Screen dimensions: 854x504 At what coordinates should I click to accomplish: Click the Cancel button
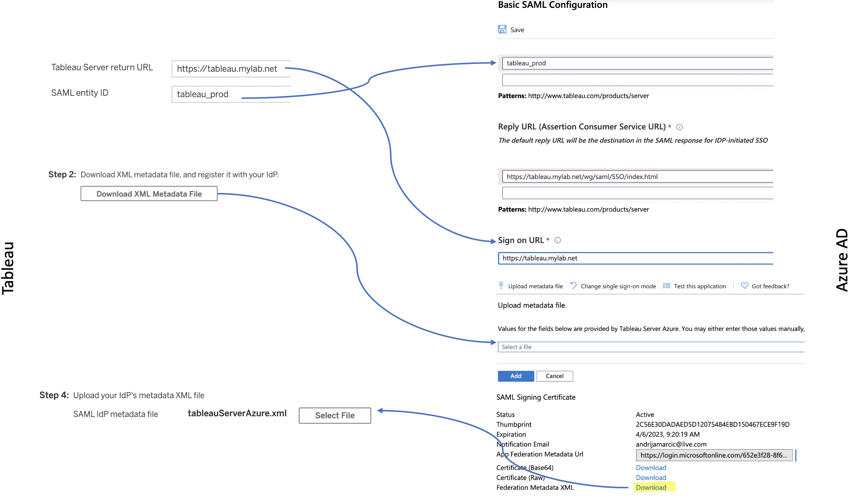(555, 376)
